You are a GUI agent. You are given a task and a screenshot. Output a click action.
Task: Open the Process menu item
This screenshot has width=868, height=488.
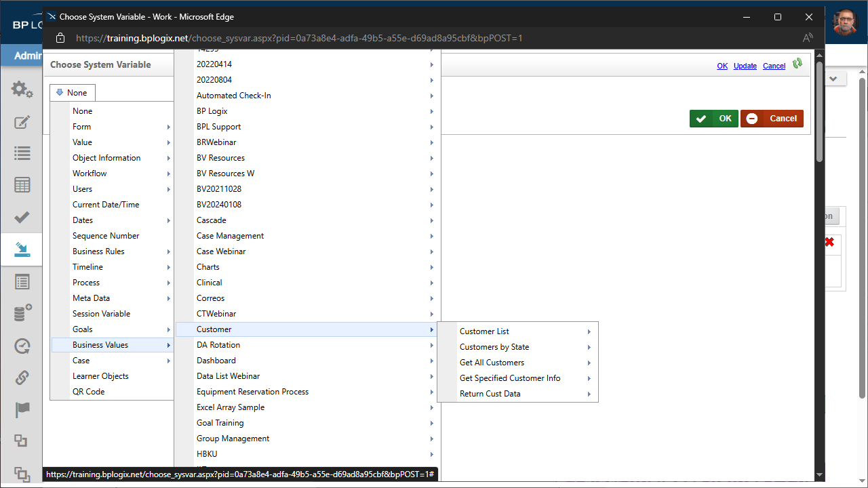click(x=113, y=283)
